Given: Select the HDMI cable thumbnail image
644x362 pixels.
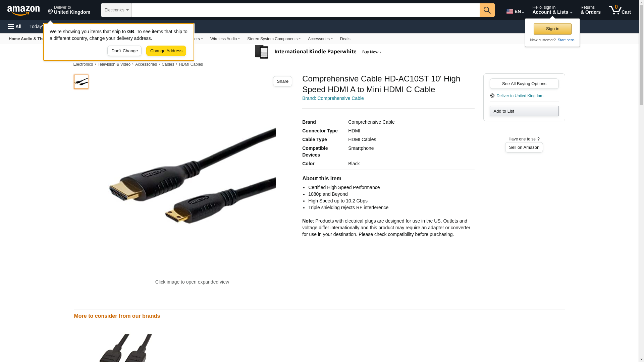Looking at the screenshot, I should 81,82.
